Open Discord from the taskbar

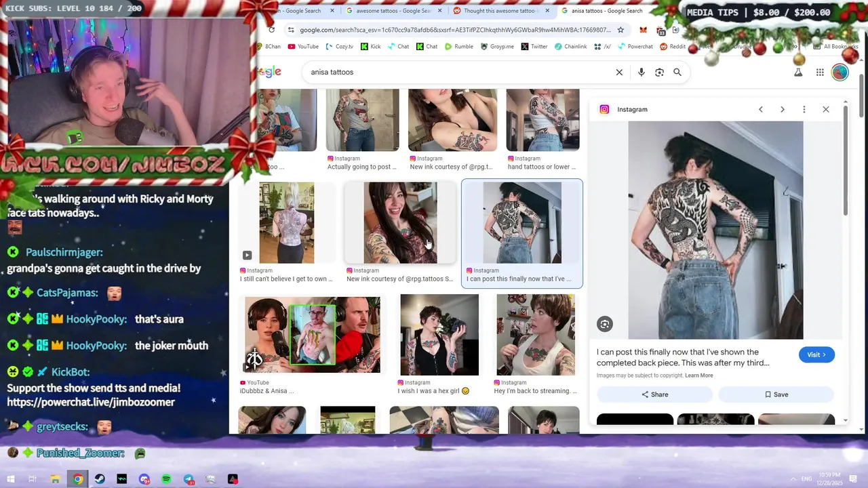pos(144,479)
